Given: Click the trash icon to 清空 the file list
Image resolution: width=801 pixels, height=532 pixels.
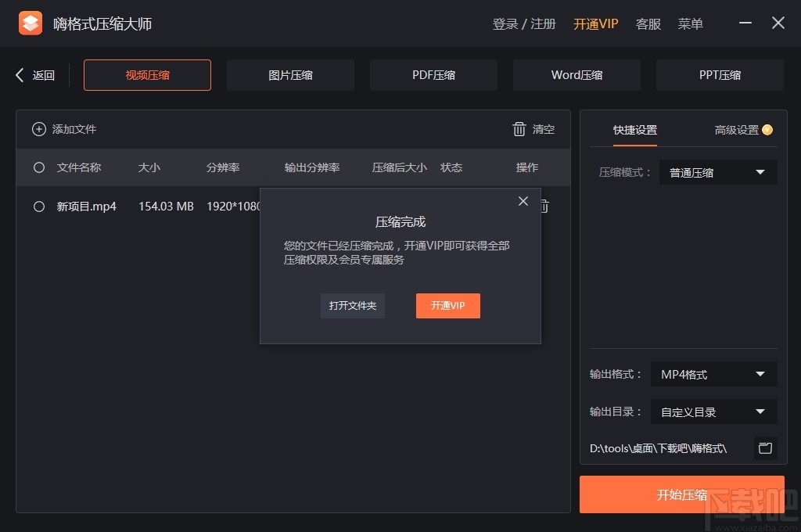Looking at the screenshot, I should click(519, 129).
